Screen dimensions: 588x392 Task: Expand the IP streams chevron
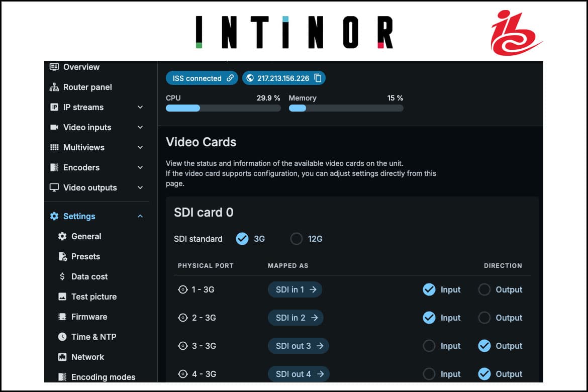[140, 107]
